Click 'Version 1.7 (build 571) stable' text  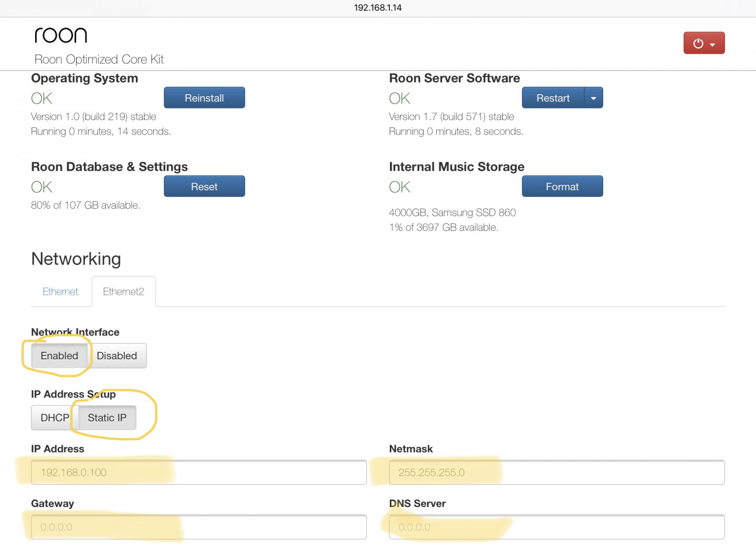coord(452,117)
